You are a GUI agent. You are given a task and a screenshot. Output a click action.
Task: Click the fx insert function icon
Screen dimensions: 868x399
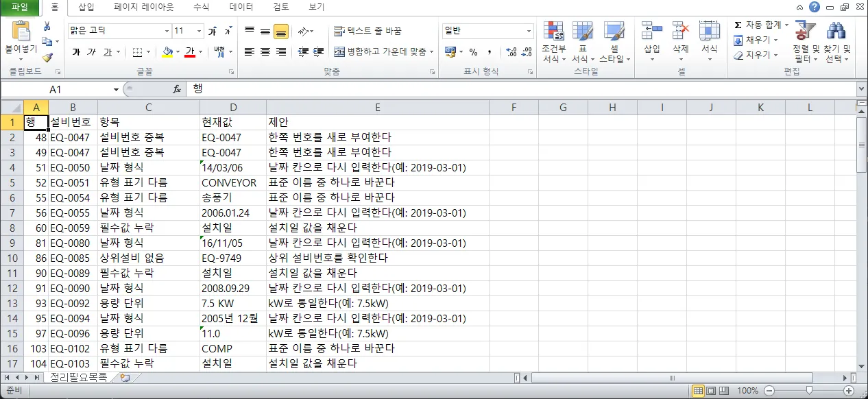tap(176, 89)
